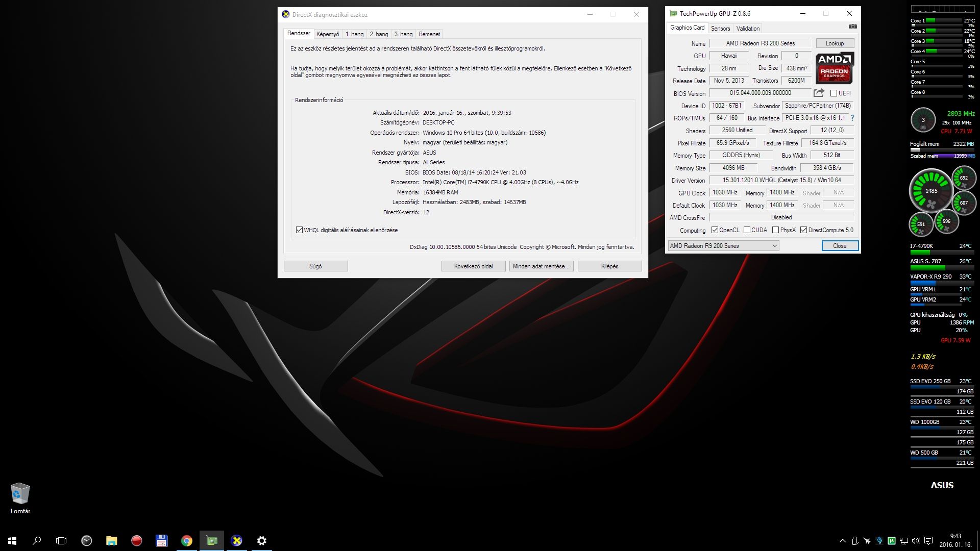Switch to the 2. hang tab
The height and width of the screenshot is (551, 980).
379,34
